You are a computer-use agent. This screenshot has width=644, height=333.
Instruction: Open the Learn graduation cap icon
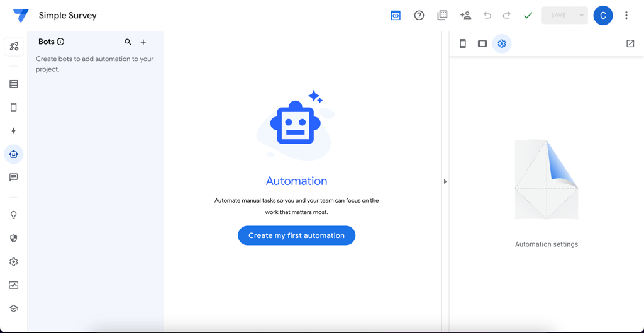click(x=14, y=308)
